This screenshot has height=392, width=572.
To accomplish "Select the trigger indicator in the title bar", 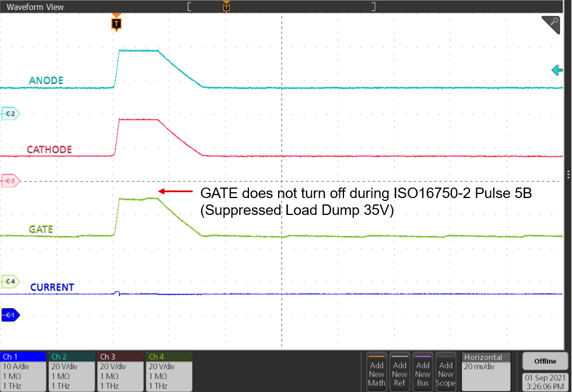I will tap(226, 7).
